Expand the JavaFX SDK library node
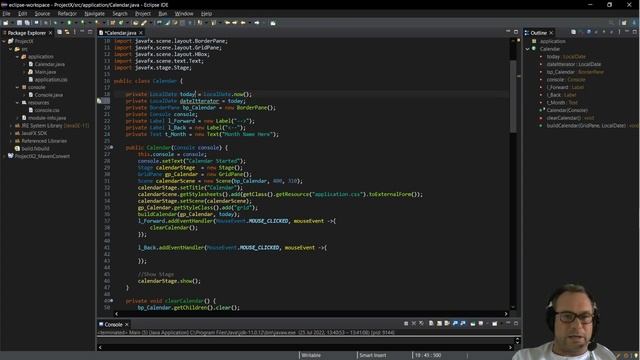Screen dimensions: 640x360 point(11,133)
